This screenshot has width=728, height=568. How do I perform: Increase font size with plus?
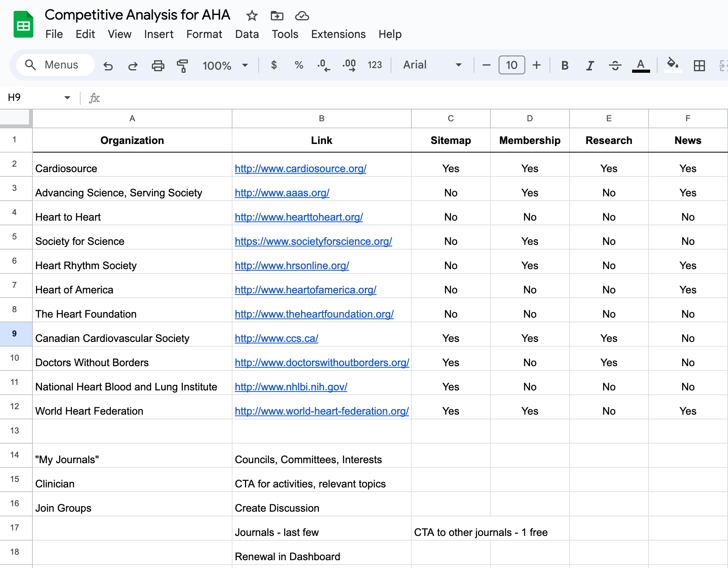[537, 65]
